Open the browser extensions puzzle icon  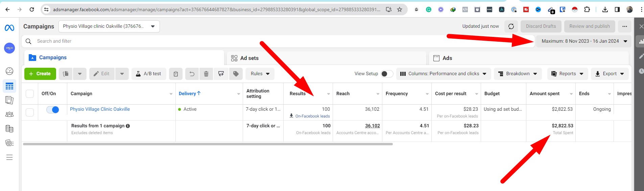[587, 9]
